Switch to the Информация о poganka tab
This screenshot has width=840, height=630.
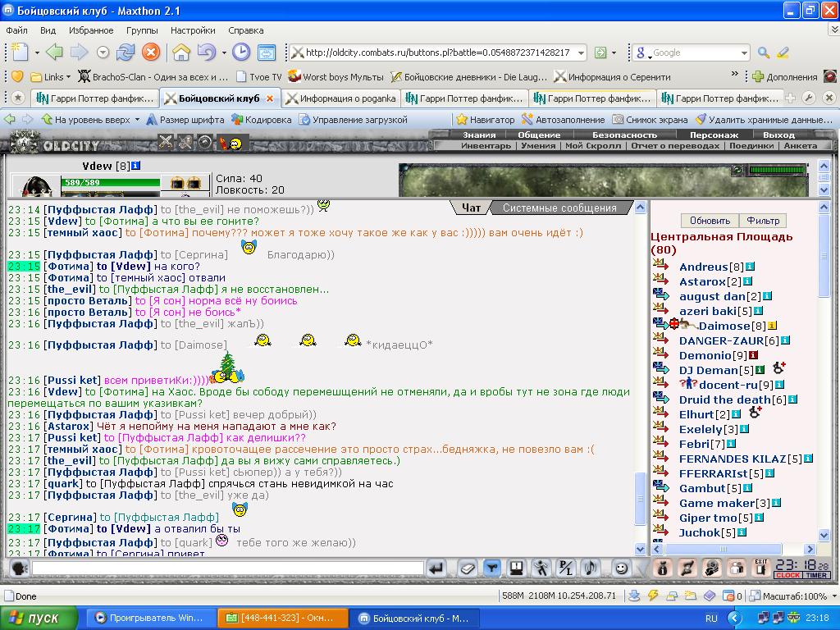[x=340, y=98]
